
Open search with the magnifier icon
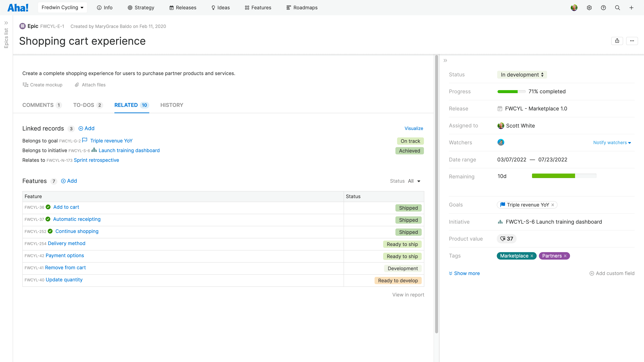[x=618, y=7]
